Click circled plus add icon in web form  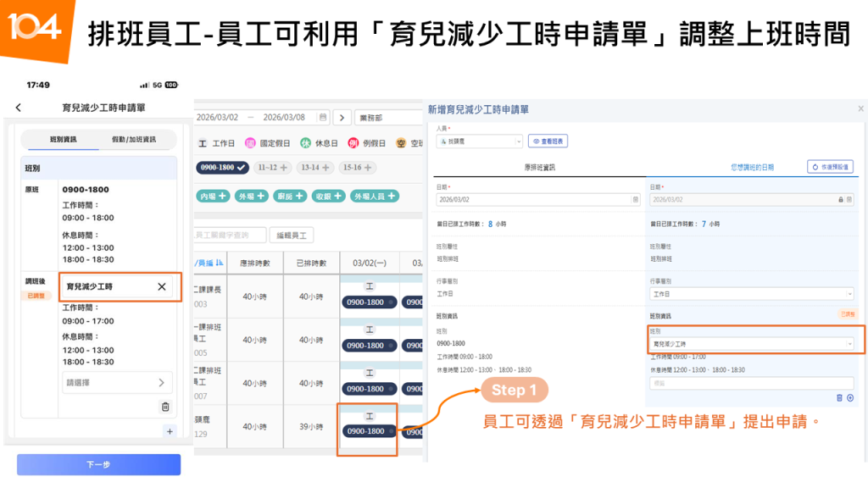850,396
